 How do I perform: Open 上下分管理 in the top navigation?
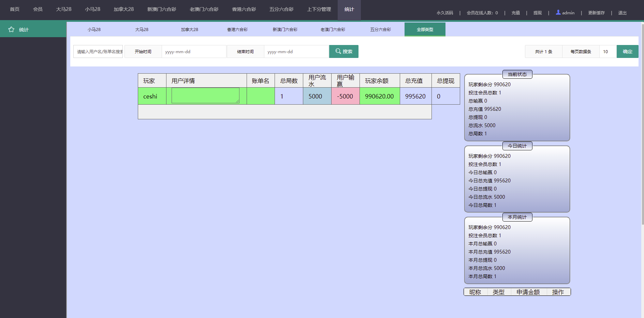319,9
